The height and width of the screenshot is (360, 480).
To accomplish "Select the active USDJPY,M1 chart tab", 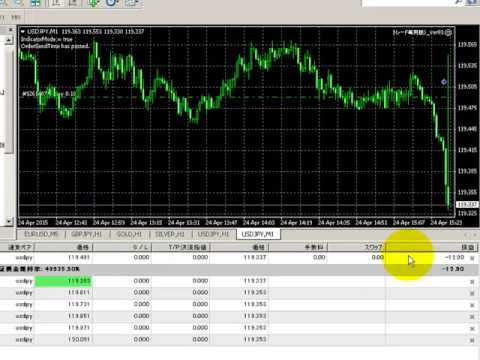I will [x=258, y=234].
